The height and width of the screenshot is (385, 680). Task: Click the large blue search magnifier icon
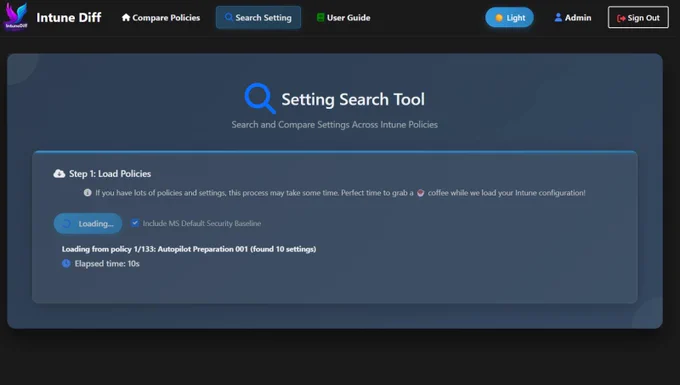click(x=260, y=98)
